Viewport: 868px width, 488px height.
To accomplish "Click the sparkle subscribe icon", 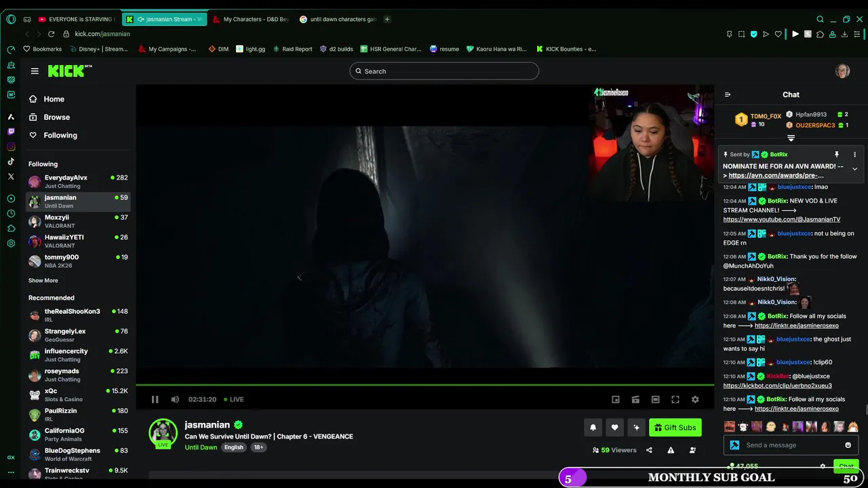I will tap(636, 427).
